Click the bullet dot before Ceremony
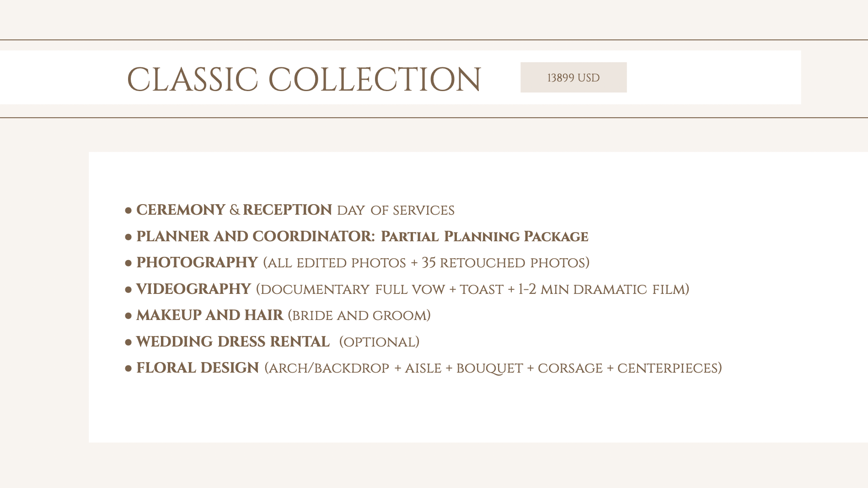868x488 pixels. pos(128,211)
